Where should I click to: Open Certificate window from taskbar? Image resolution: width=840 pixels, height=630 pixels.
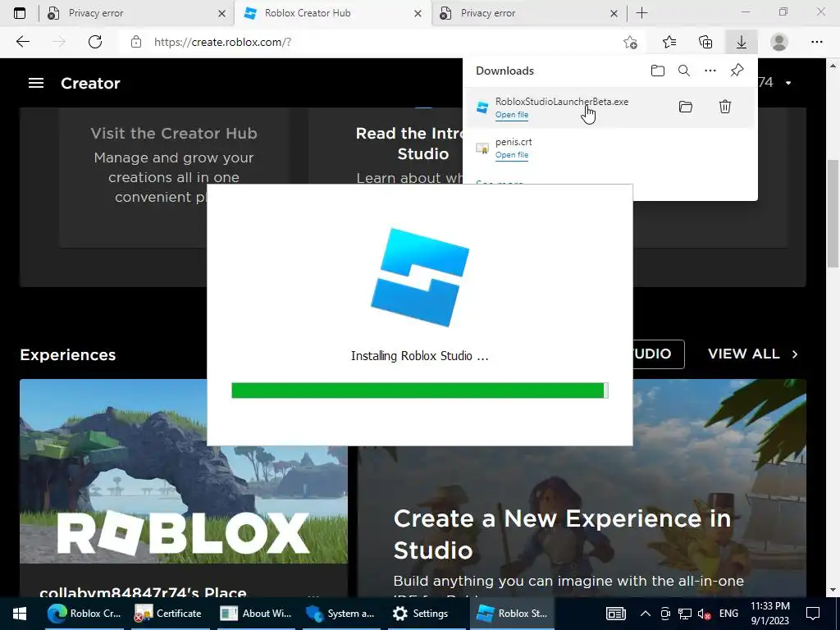pos(168,614)
